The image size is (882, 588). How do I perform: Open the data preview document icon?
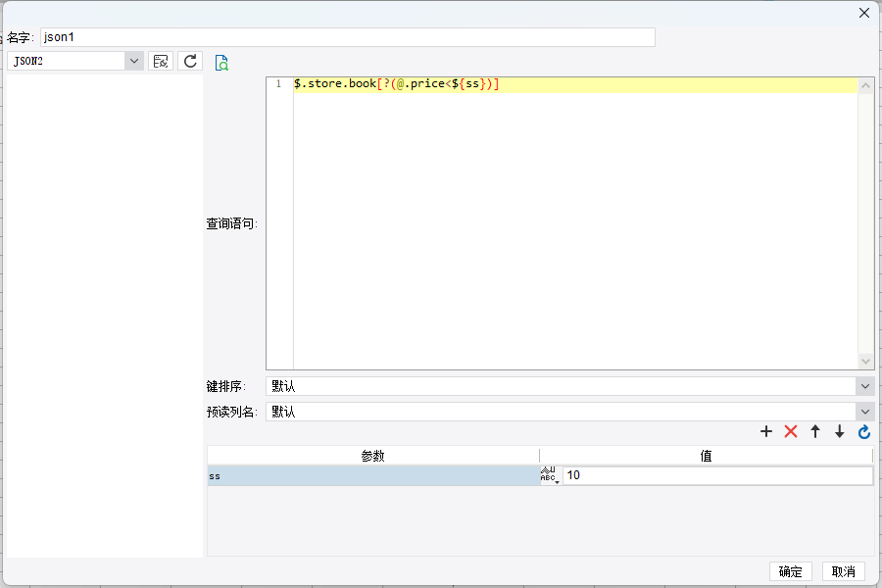tap(221, 63)
